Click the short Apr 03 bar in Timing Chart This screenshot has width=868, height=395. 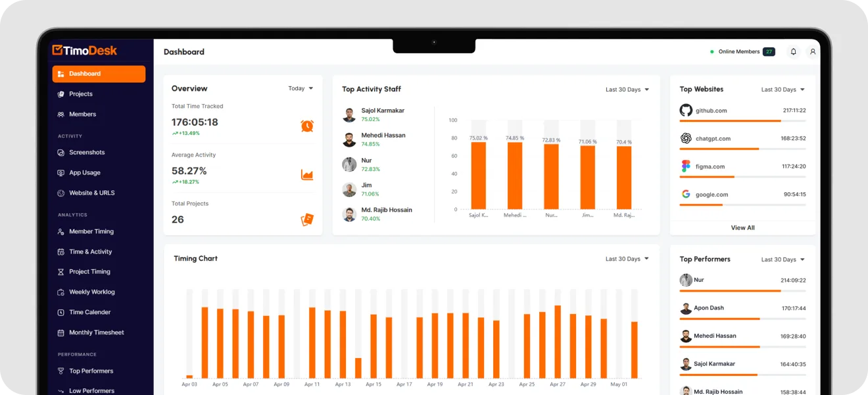[189, 377]
